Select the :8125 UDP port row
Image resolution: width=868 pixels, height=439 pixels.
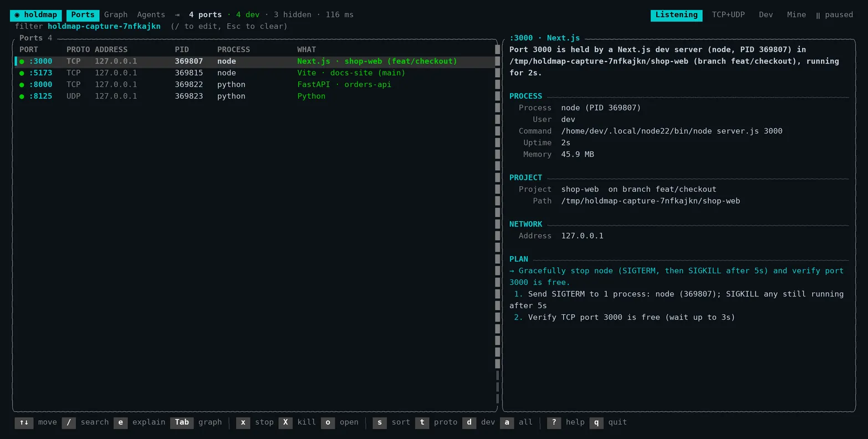tap(255, 96)
